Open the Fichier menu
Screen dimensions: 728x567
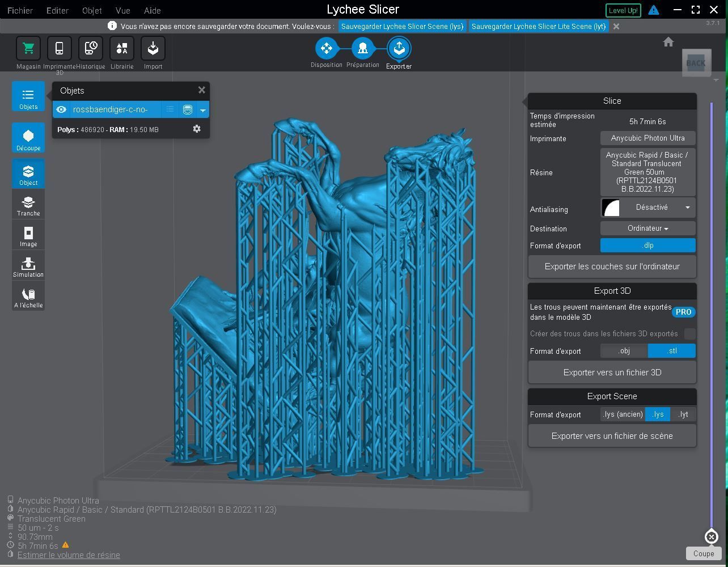[x=20, y=10]
